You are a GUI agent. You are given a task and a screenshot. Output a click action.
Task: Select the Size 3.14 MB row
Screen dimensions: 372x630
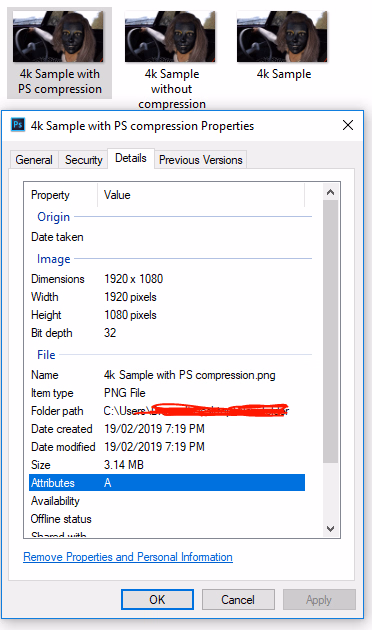[x=167, y=465]
